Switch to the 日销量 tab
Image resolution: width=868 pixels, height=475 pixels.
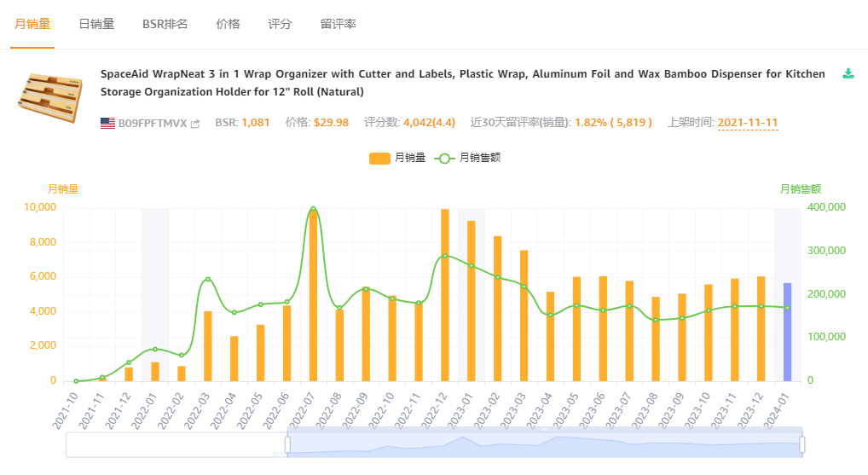96,24
